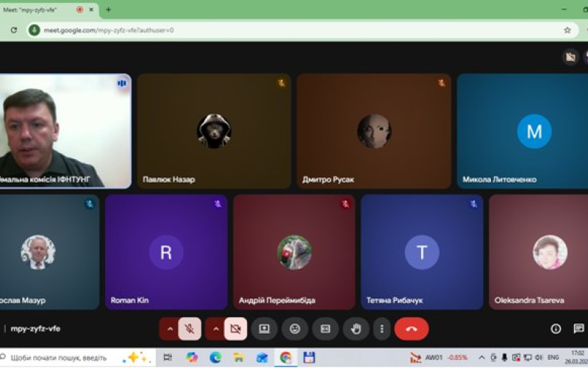
Task: Unmute the microphone in the call bar
Action: pos(190,329)
